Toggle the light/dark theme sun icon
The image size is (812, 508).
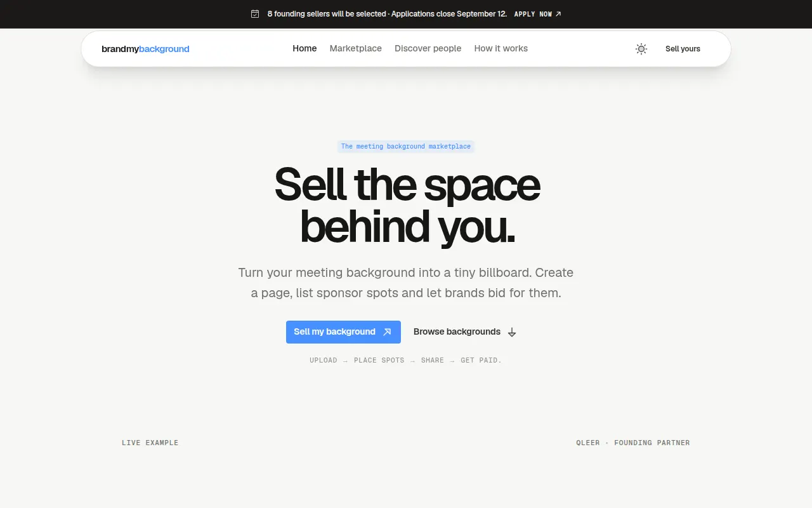coord(641,49)
